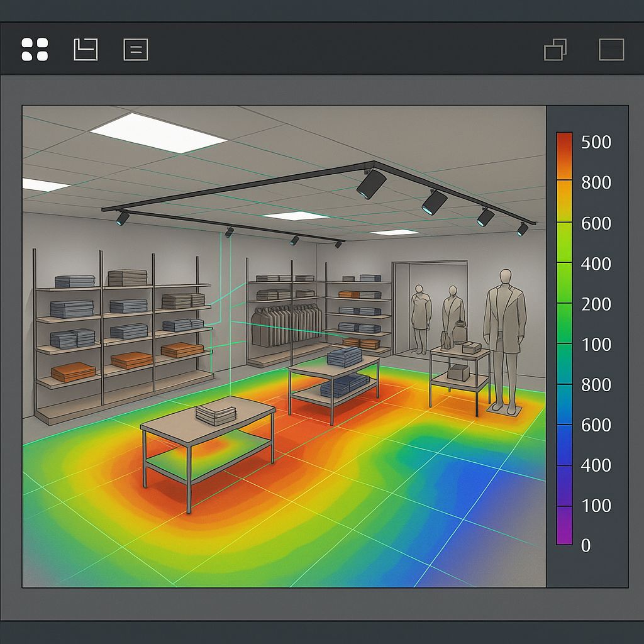Click the purple segment at legend bottom
The height and width of the screenshot is (644, 644).
(x=564, y=525)
